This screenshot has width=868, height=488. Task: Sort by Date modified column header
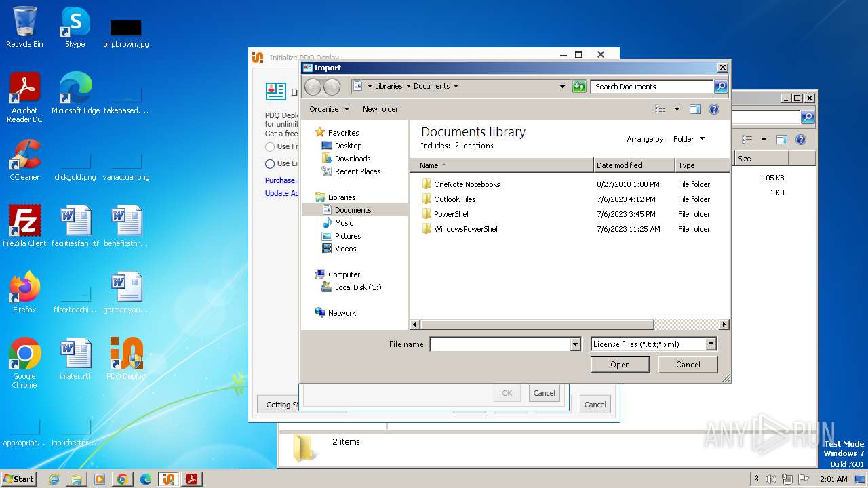[x=634, y=165]
